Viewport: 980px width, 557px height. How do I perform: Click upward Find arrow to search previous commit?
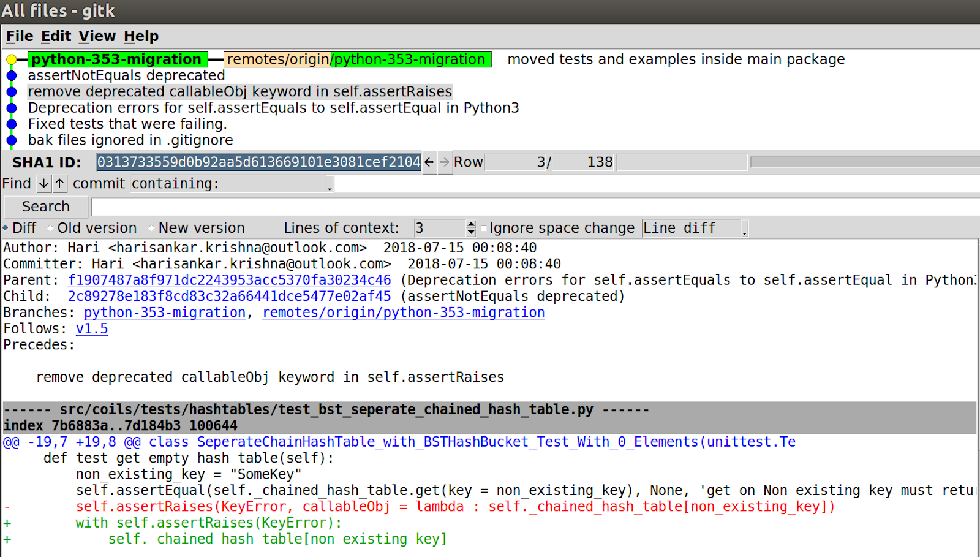(x=59, y=183)
